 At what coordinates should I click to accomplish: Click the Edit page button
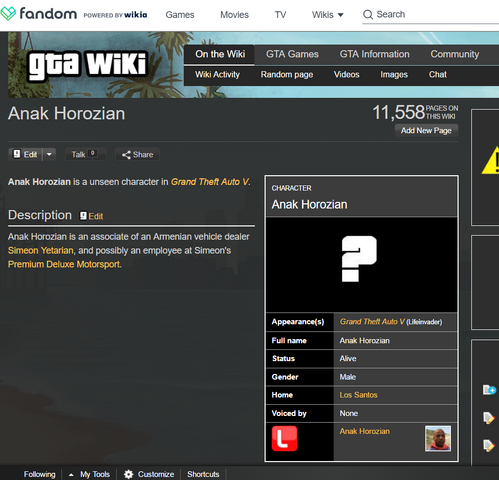[25, 154]
